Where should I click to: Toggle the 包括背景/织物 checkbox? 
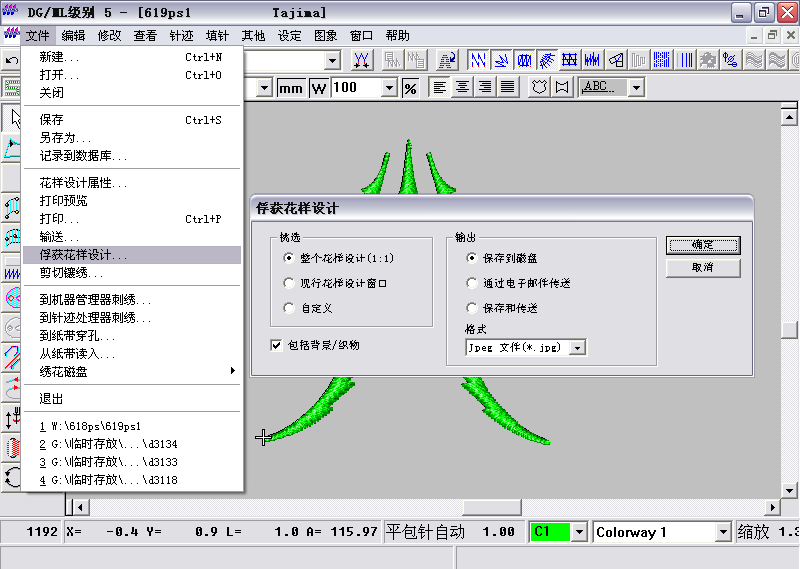click(277, 345)
